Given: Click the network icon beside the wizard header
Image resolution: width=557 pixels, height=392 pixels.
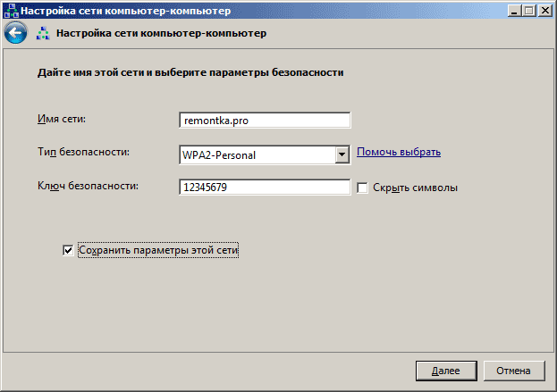Looking at the screenshot, I should [43, 33].
